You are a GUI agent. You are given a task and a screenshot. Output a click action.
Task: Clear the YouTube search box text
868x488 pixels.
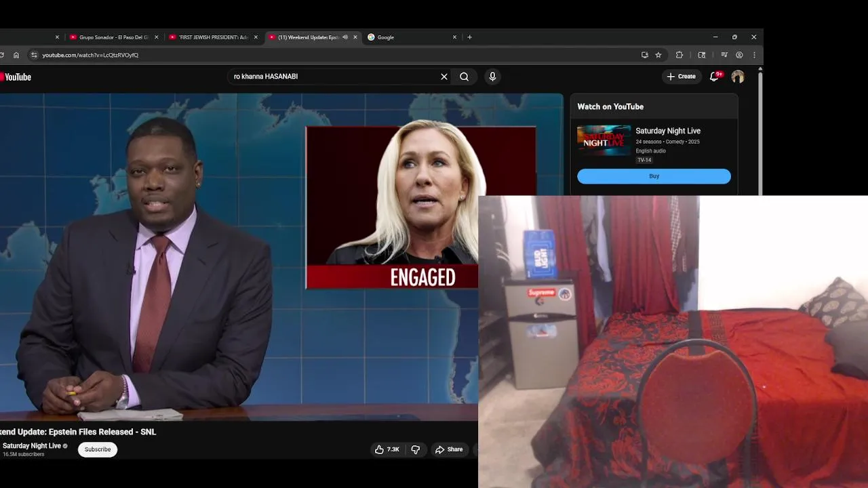pyautogui.click(x=444, y=77)
